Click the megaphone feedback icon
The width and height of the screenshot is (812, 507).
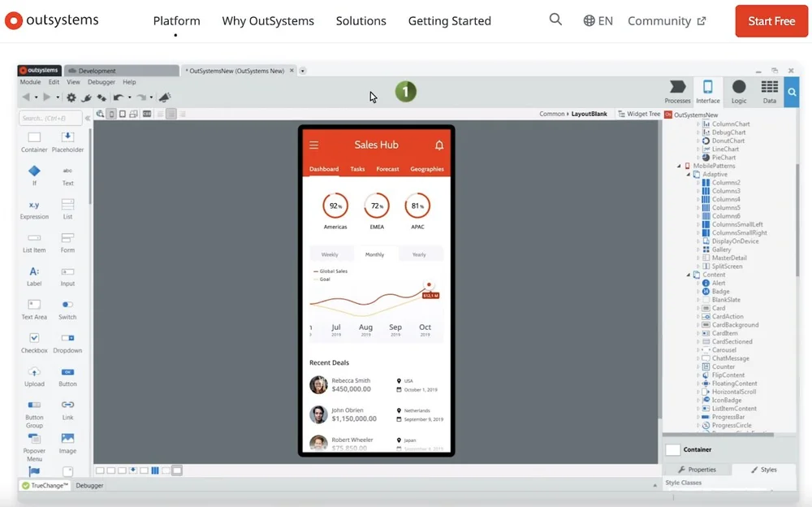(x=165, y=97)
